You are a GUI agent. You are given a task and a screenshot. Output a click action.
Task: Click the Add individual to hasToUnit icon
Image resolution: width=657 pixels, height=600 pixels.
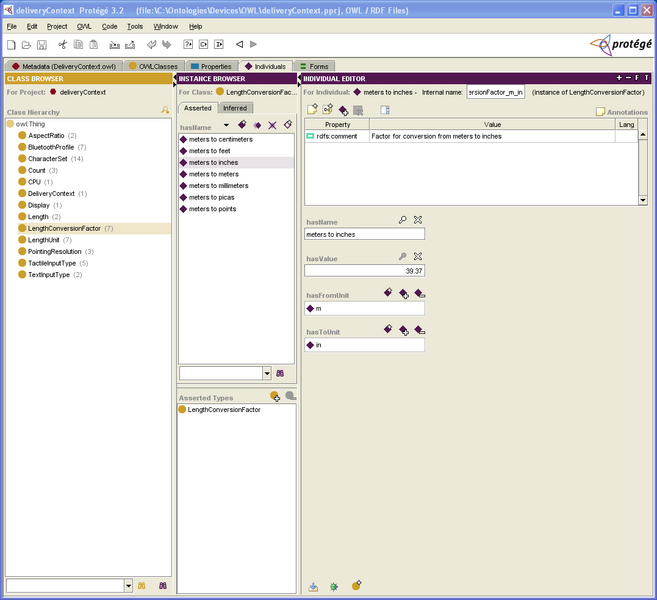[404, 330]
